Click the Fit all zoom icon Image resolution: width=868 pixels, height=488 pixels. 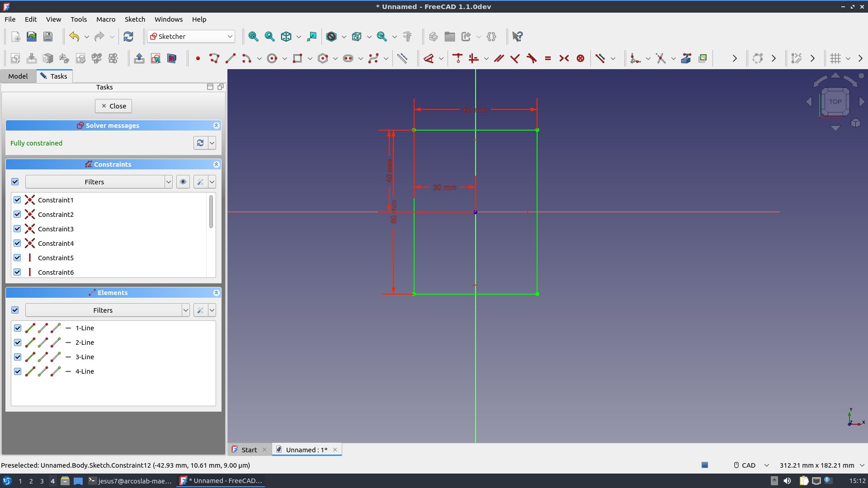click(254, 37)
